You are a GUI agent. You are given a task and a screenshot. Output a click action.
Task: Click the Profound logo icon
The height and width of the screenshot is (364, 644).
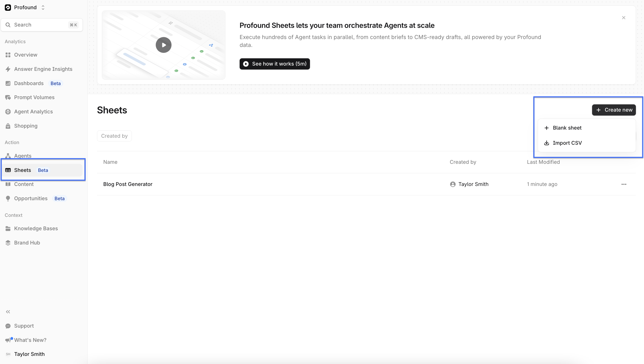click(8, 7)
